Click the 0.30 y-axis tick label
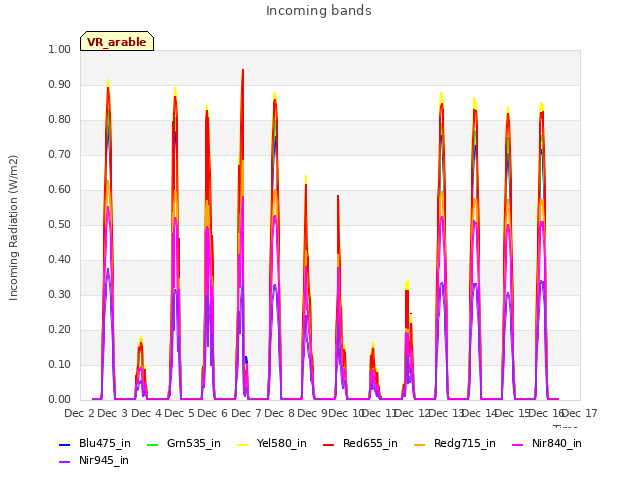 (x=60, y=295)
